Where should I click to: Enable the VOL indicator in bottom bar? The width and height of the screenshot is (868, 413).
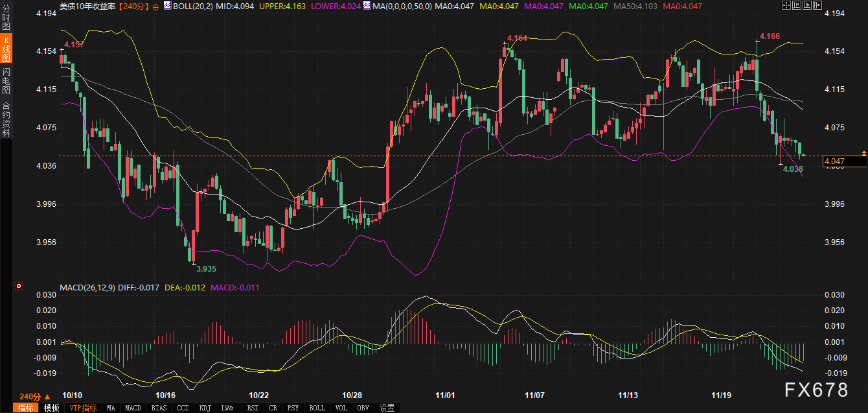click(x=342, y=408)
